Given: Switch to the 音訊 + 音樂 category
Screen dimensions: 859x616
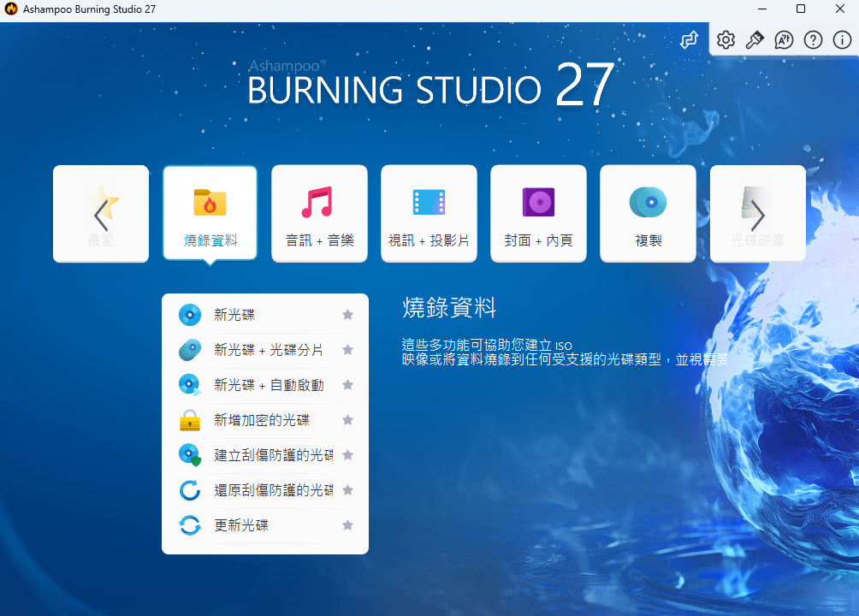Looking at the screenshot, I should pos(319,213).
